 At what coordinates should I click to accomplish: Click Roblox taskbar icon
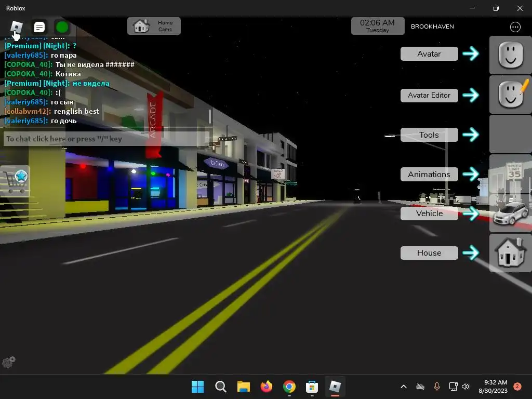click(335, 387)
